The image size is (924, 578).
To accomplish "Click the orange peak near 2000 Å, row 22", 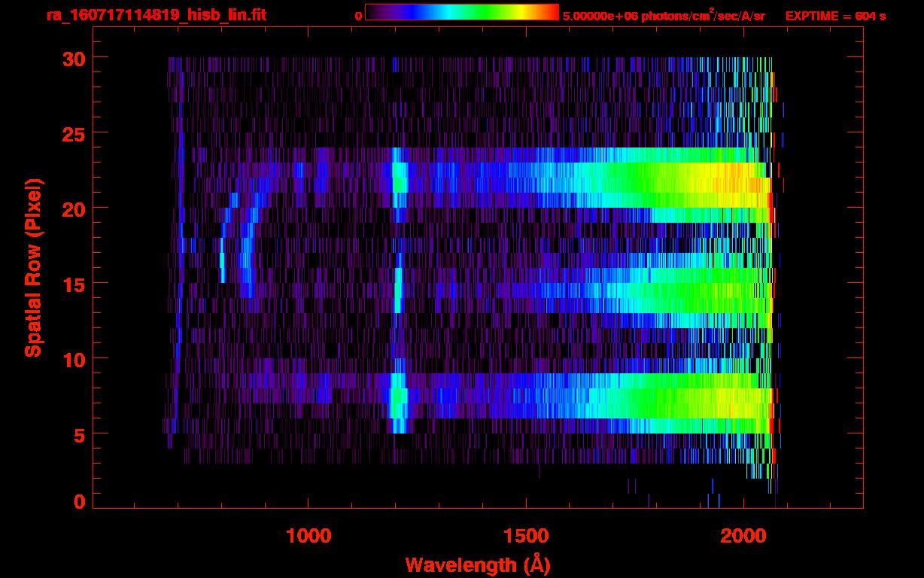I will click(745, 184).
